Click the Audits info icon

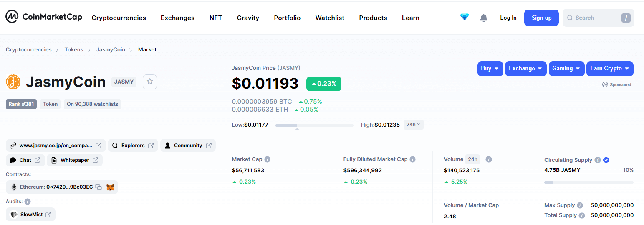[x=28, y=202]
